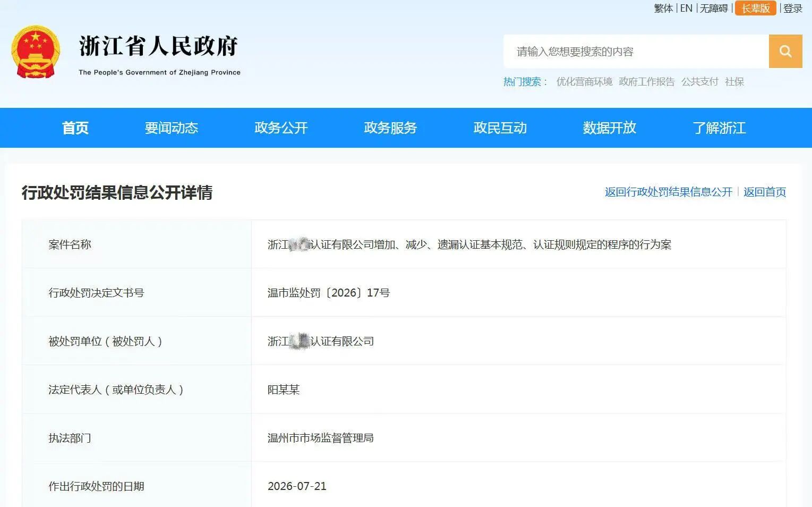The width and height of the screenshot is (812, 507).
Task: Switch language to EN
Action: pyautogui.click(x=686, y=9)
